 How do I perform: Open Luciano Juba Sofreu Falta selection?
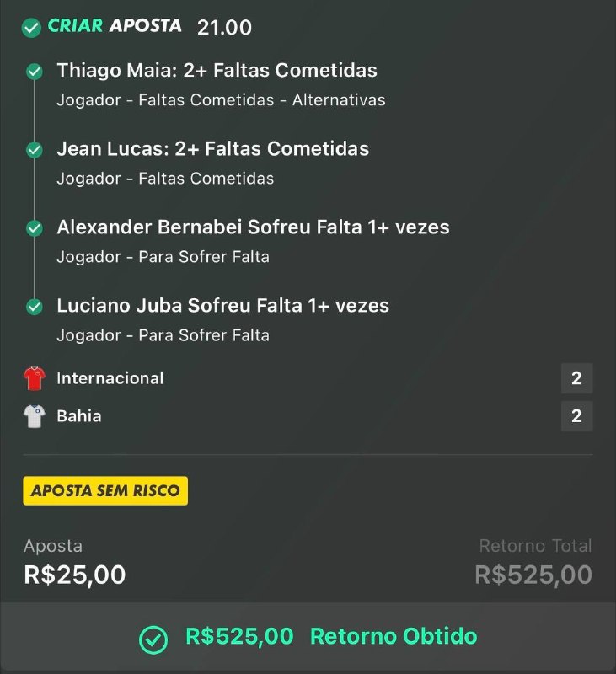coord(222,306)
